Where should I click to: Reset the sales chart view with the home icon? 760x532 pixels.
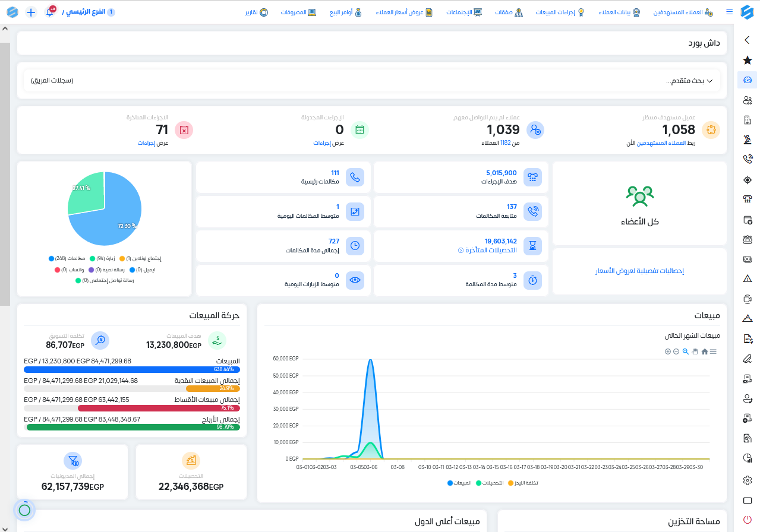[705, 351]
